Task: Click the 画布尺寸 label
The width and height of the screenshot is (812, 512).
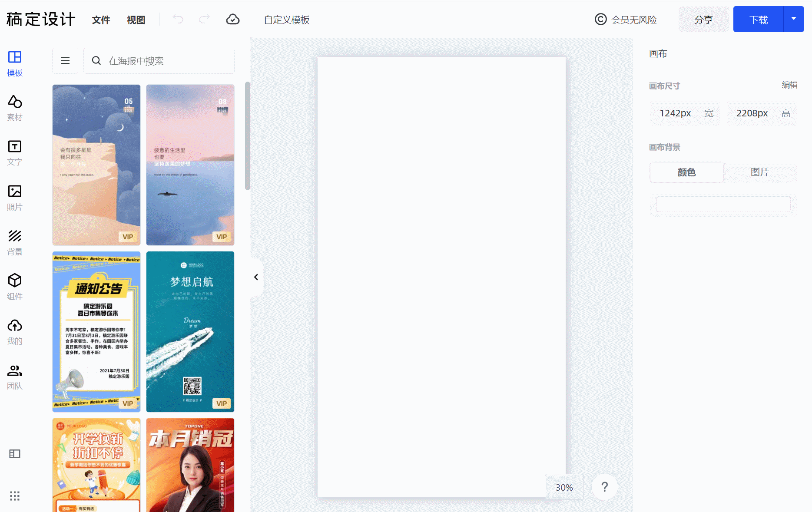Action: (x=664, y=86)
